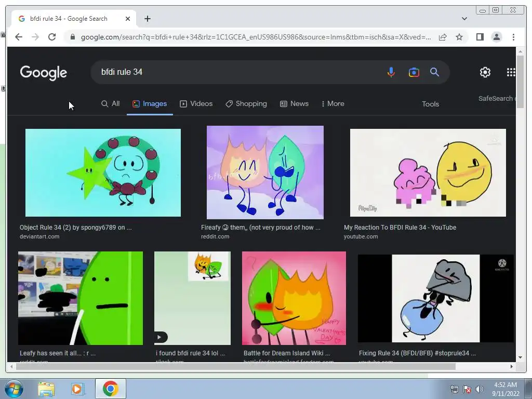Image resolution: width=532 pixels, height=399 pixels.
Task: Click the forward navigation arrow
Action: pyautogui.click(x=35, y=37)
